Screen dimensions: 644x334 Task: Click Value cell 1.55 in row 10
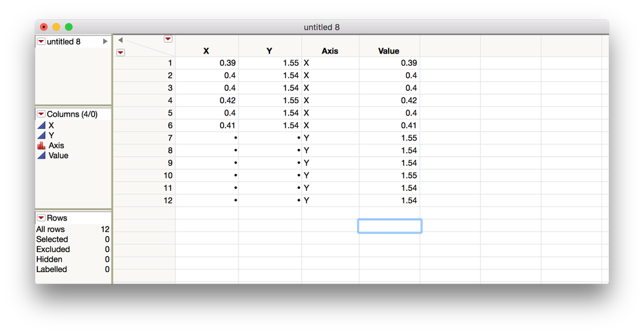[390, 175]
